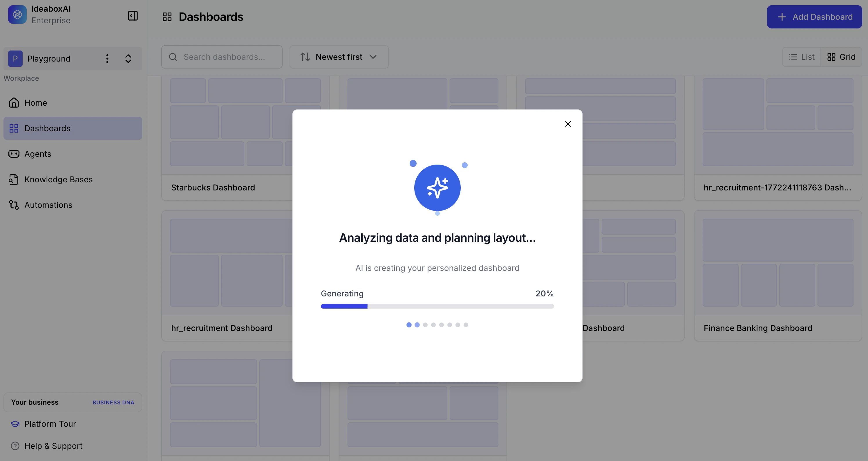
Task: Click AI is creating your personalized dashboard text
Action: 437,268
